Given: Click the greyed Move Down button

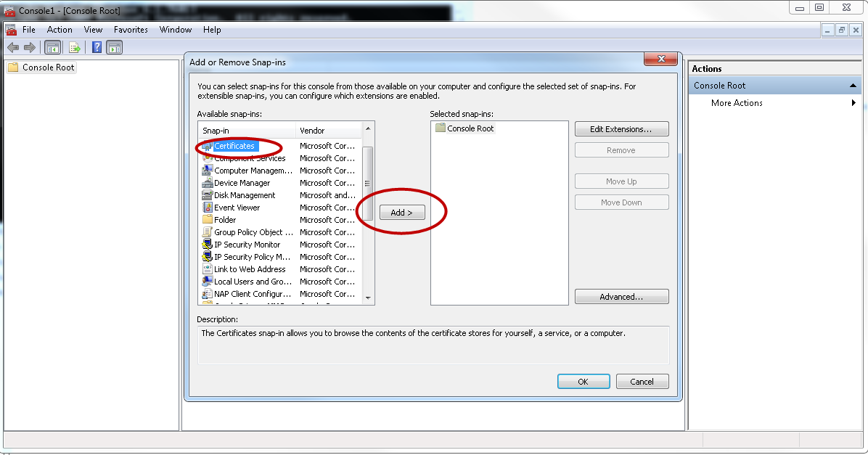Looking at the screenshot, I should click(622, 202).
